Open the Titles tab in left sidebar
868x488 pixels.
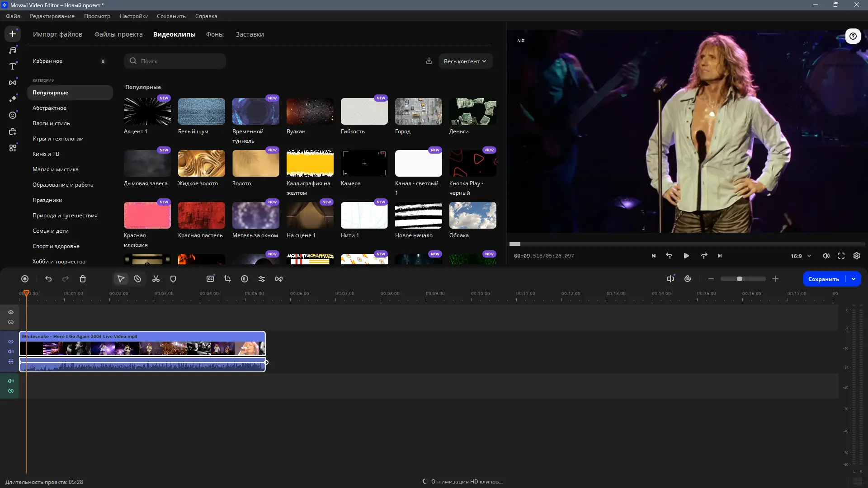point(13,66)
